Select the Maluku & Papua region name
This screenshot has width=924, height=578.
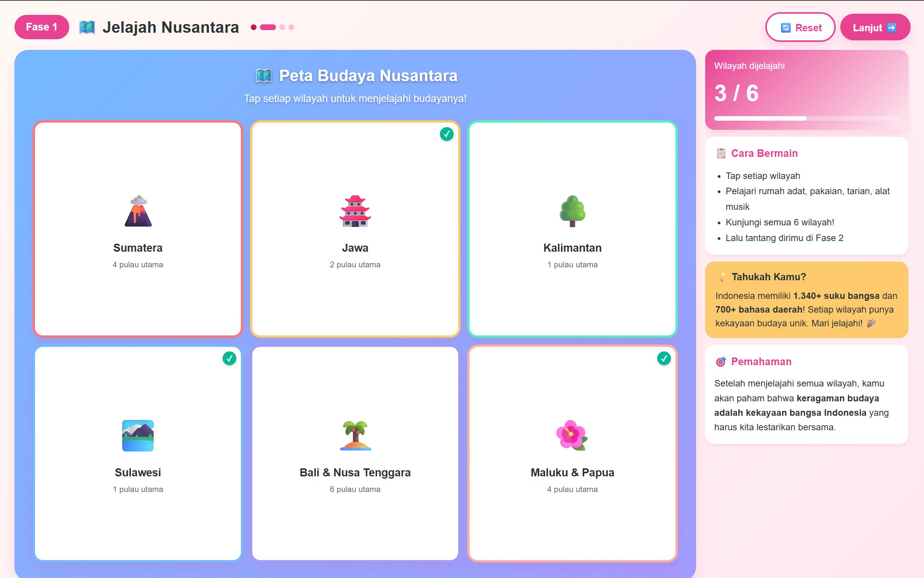tap(572, 473)
